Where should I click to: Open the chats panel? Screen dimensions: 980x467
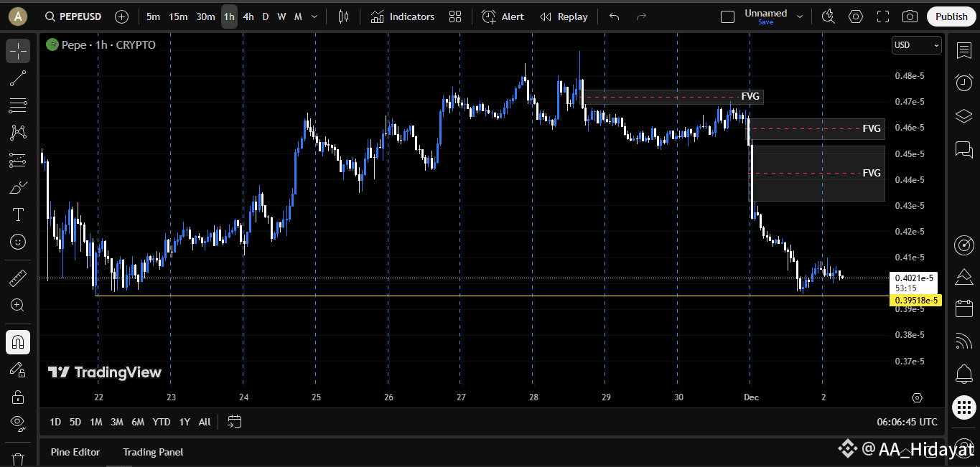(x=963, y=148)
